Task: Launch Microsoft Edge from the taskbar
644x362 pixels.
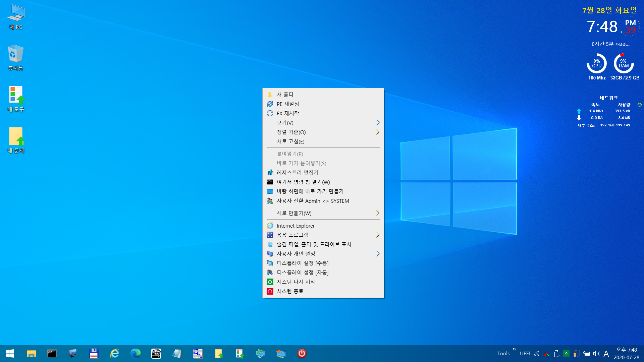Action: coord(135,354)
